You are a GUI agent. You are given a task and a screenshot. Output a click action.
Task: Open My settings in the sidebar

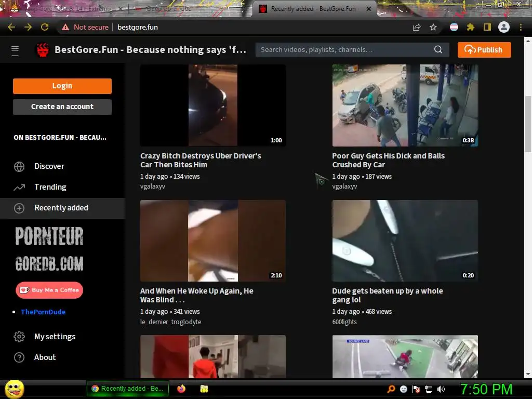[62, 337]
